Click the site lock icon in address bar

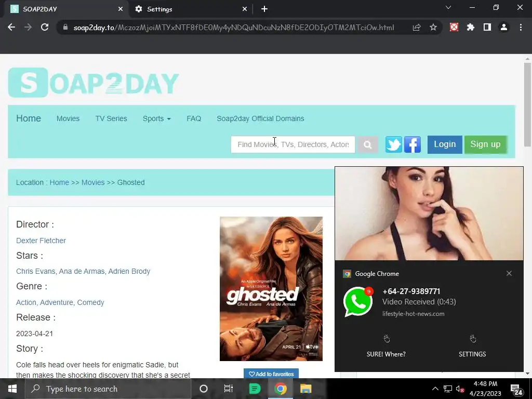(65, 28)
